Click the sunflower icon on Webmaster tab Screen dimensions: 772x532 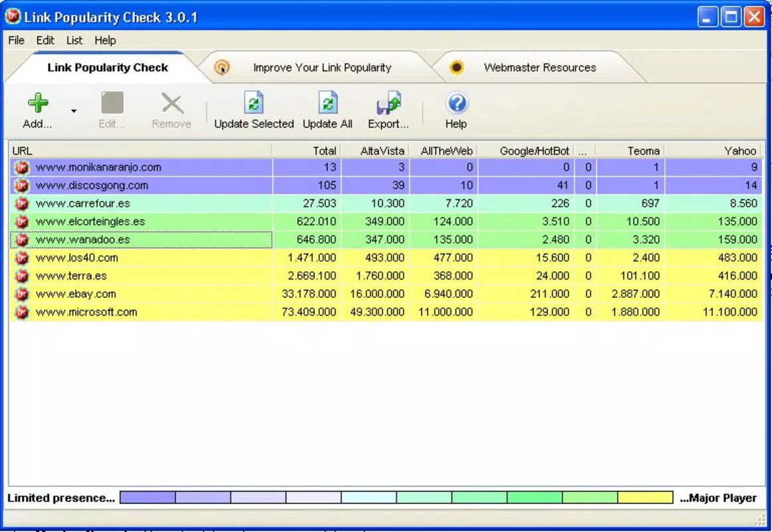tap(456, 67)
